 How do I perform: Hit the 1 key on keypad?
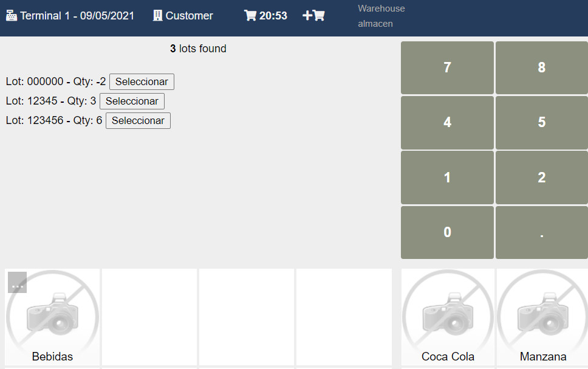447,178
